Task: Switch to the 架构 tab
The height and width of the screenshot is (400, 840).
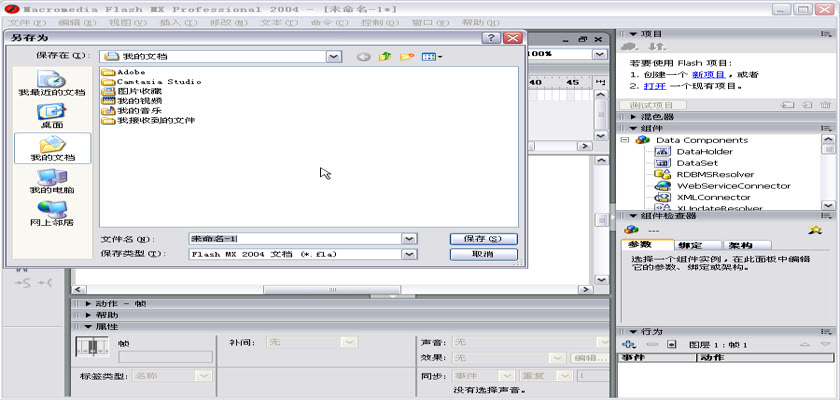Action: tap(747, 245)
